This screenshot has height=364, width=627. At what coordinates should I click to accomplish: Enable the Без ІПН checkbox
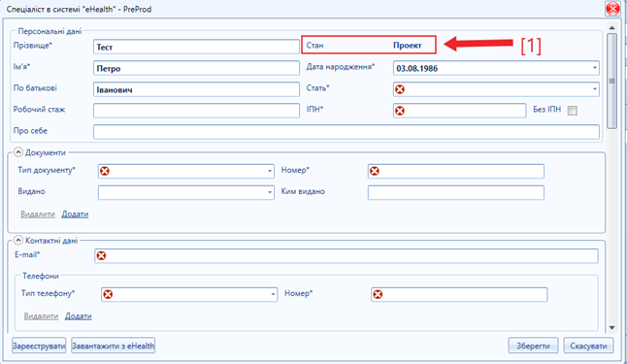(573, 111)
